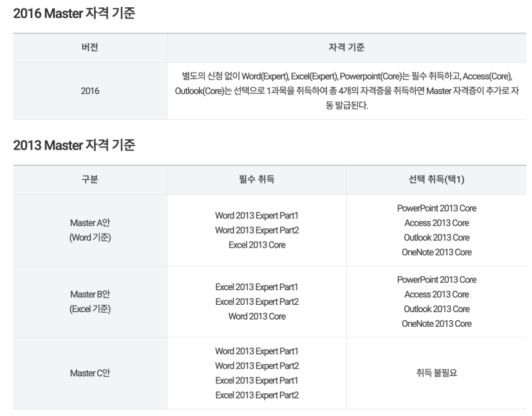Click Outlook 2013 Core in Master B row
The image size is (532, 416).
click(436, 309)
